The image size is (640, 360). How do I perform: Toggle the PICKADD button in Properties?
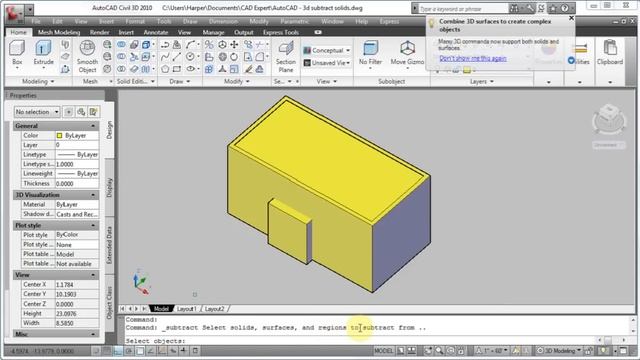point(69,111)
